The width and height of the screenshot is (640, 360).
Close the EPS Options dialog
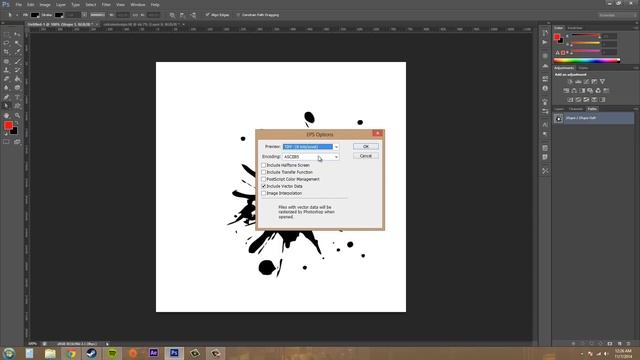pyautogui.click(x=378, y=133)
